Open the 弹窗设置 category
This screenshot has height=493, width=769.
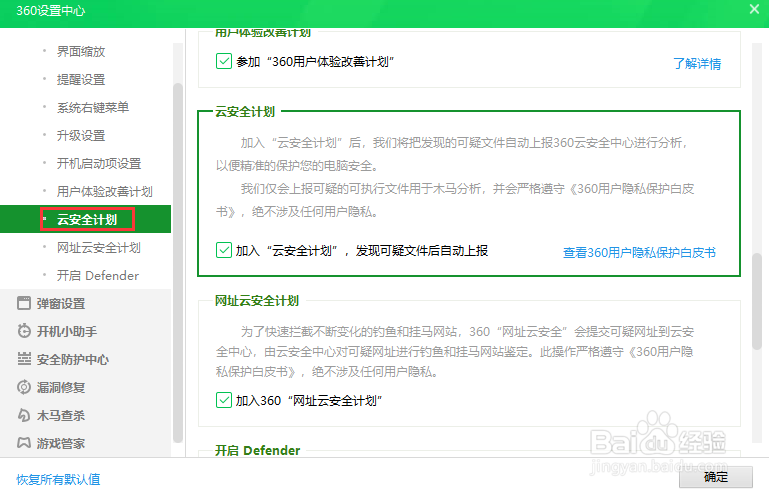tap(61, 303)
